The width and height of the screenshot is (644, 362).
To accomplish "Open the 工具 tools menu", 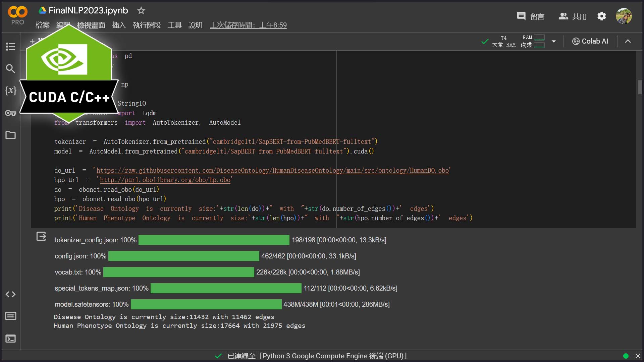I will click(x=175, y=25).
